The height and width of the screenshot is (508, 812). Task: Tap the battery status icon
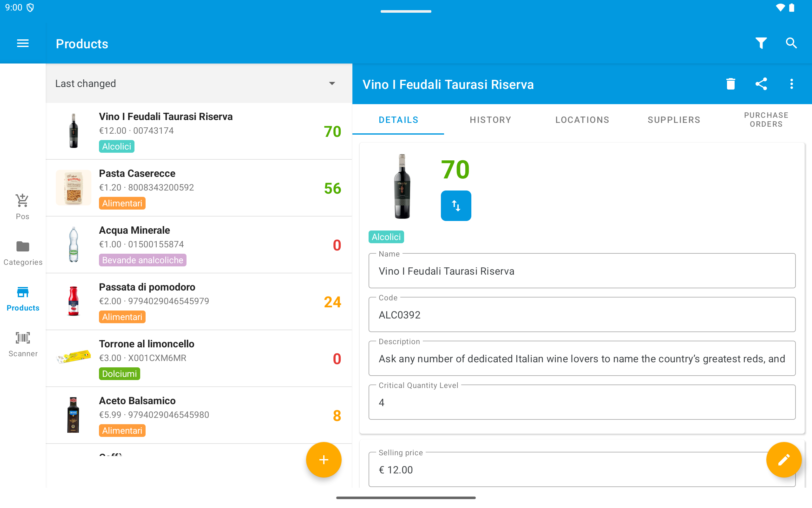click(x=792, y=7)
